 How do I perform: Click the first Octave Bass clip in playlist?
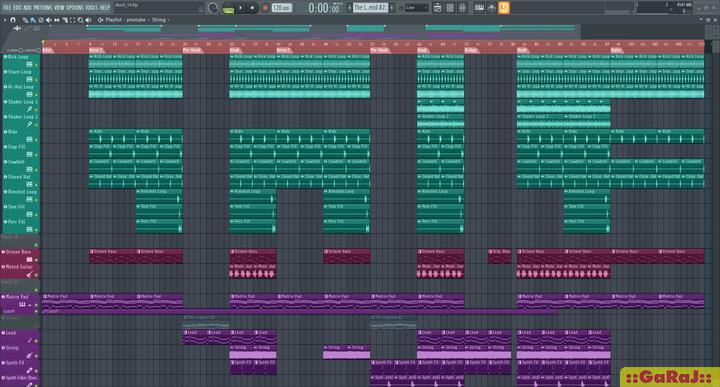[112, 256]
